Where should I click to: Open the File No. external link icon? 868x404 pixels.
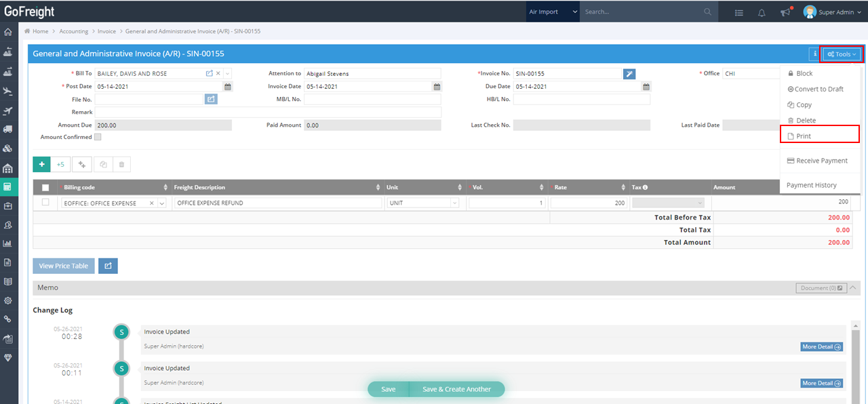click(211, 100)
